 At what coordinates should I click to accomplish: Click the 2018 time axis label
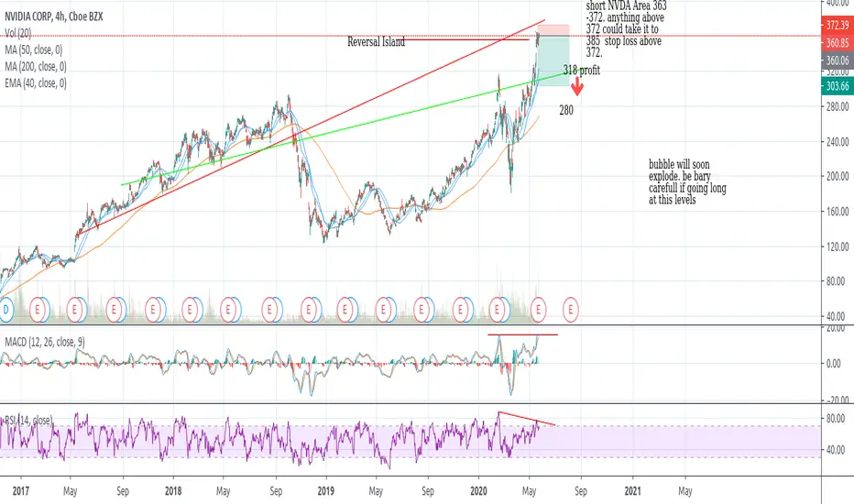pos(173,491)
